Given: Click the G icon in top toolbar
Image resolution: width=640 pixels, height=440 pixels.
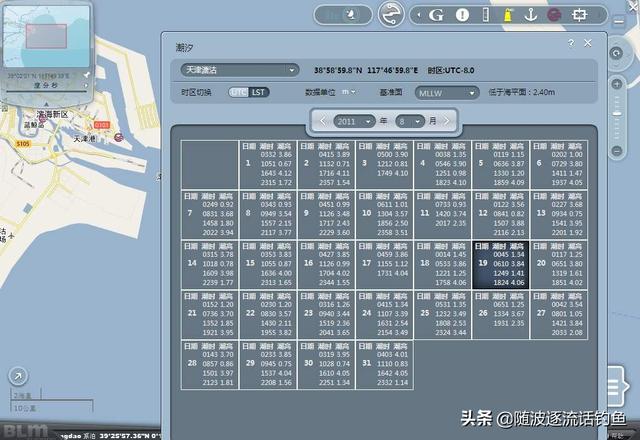Looking at the screenshot, I should (436, 15).
